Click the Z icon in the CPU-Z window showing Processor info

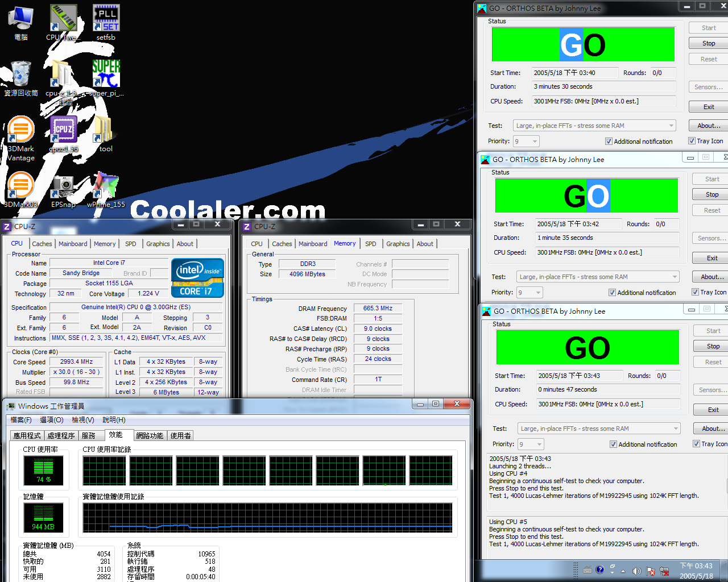[x=7, y=226]
